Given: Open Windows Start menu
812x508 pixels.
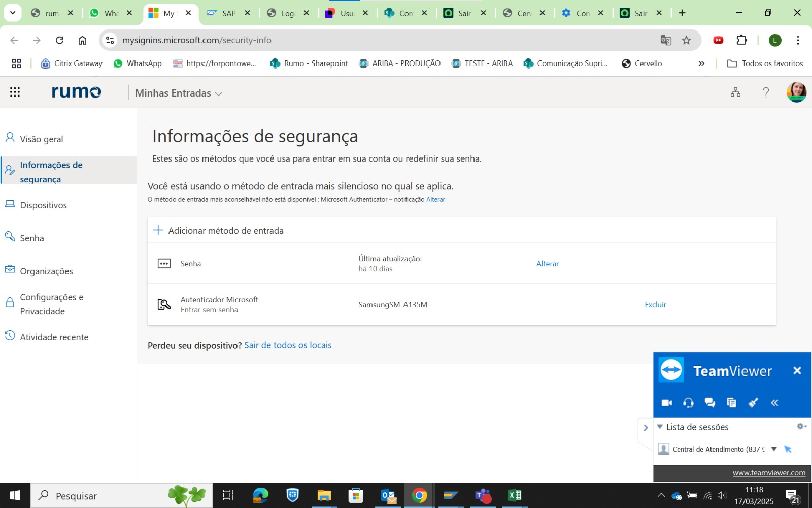Looking at the screenshot, I should pyautogui.click(x=15, y=495).
